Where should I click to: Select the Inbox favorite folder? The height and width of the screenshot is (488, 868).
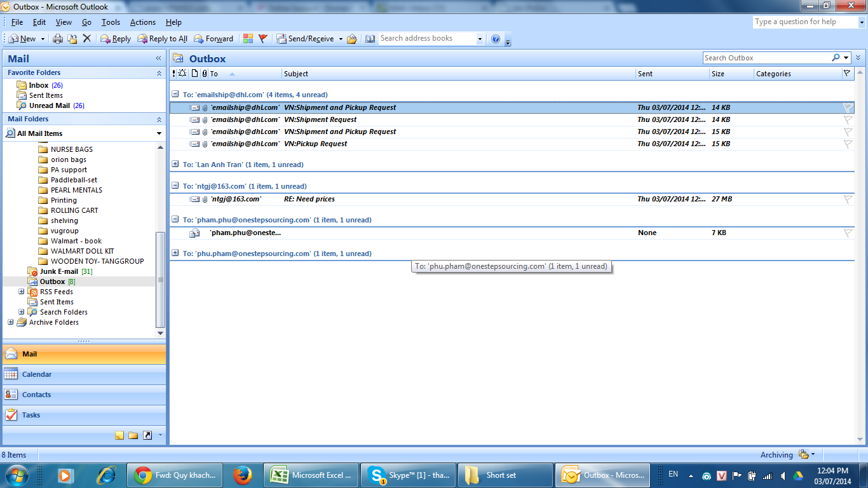(38, 85)
